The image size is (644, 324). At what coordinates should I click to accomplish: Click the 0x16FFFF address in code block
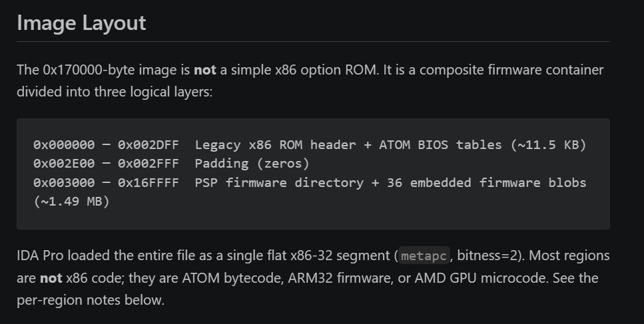click(149, 182)
